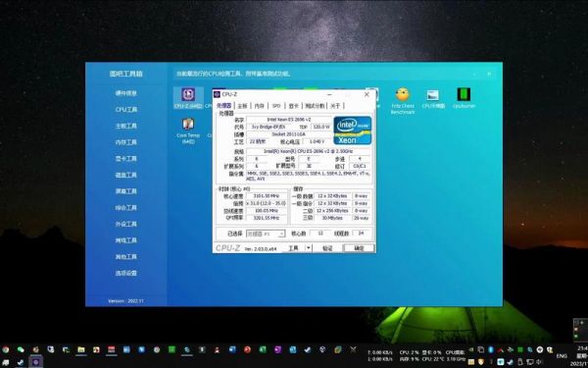Select 综合工具 in the sidebar
This screenshot has width=588, height=368.
126,208
